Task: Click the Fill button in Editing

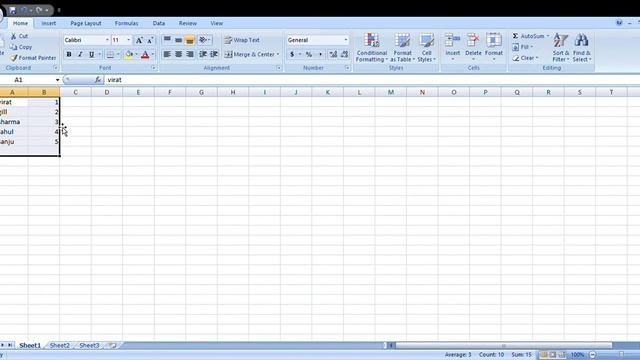Action: (x=522, y=47)
